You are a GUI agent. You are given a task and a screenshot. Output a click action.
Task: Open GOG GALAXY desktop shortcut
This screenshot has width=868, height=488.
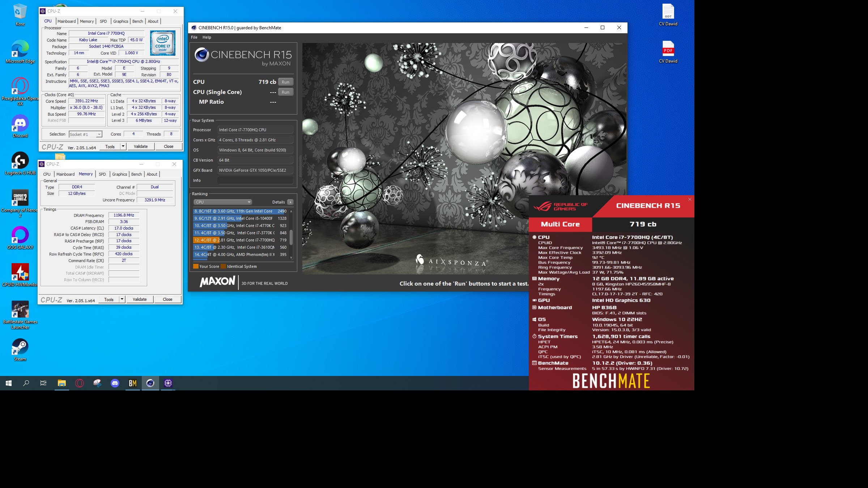click(x=20, y=237)
